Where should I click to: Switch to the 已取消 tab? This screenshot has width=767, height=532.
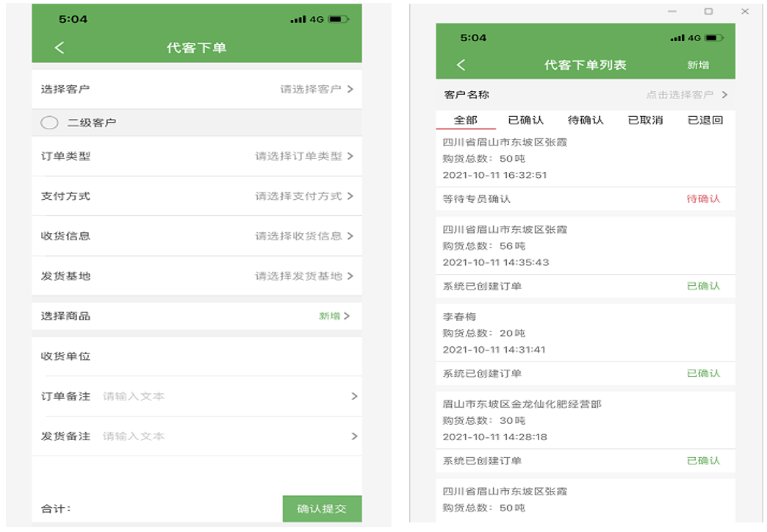point(645,120)
